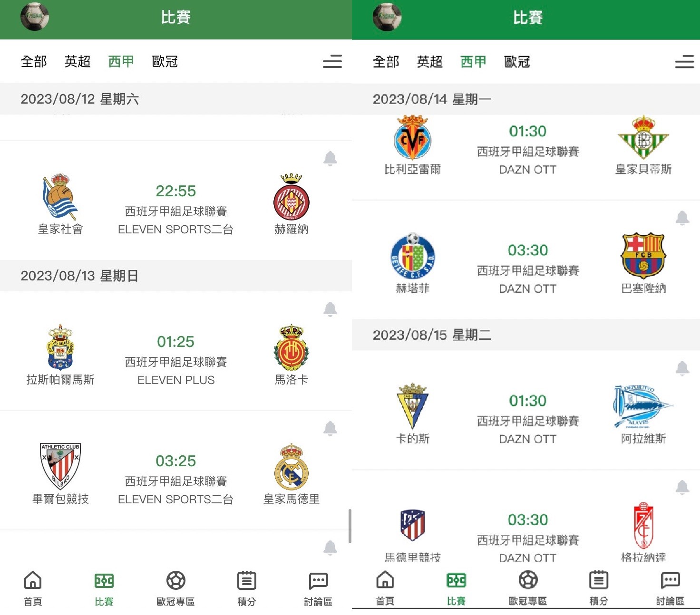Switch to 英超 tab on left screen
The width and height of the screenshot is (700, 615).
pyautogui.click(x=78, y=61)
